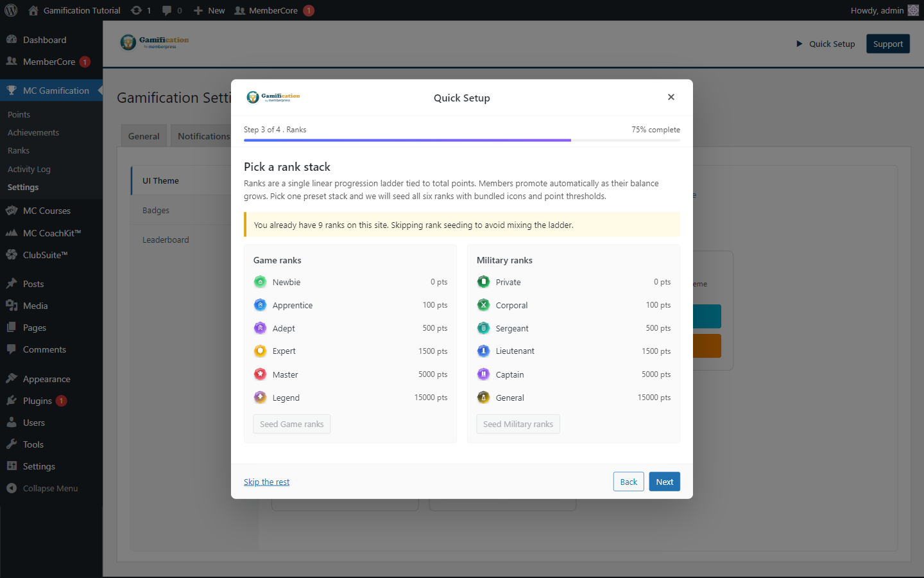
Task: Switch to the General settings tab
Action: pos(144,136)
